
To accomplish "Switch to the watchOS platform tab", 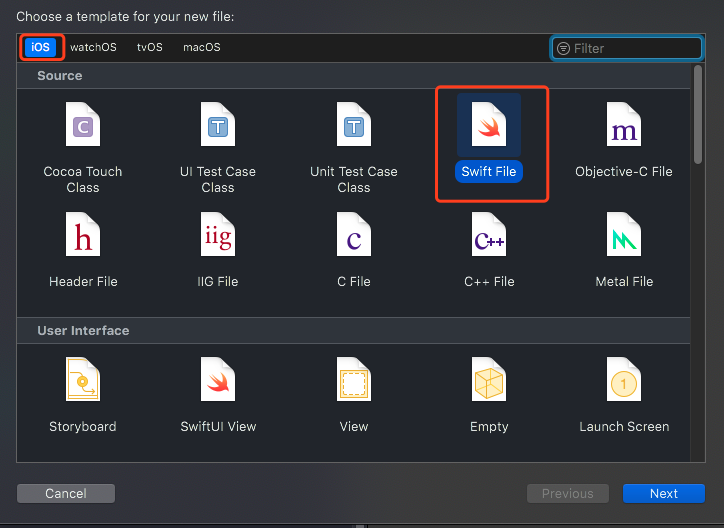I will point(93,47).
